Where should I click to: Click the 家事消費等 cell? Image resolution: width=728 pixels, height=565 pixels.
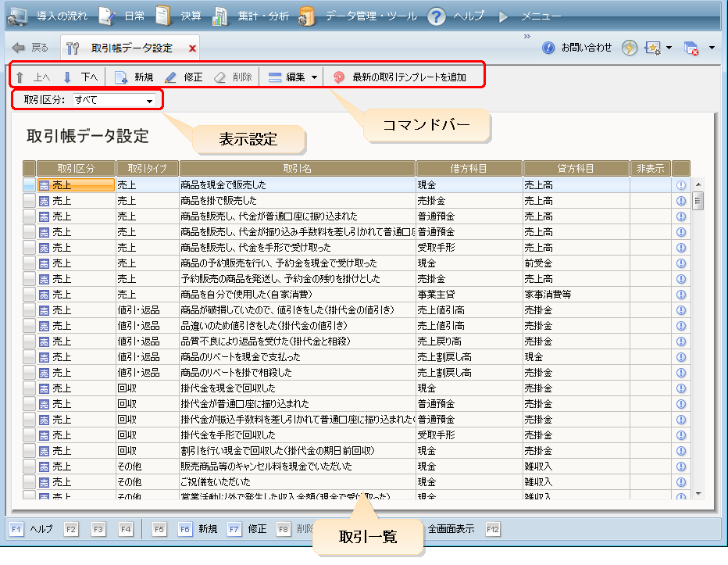[576, 295]
